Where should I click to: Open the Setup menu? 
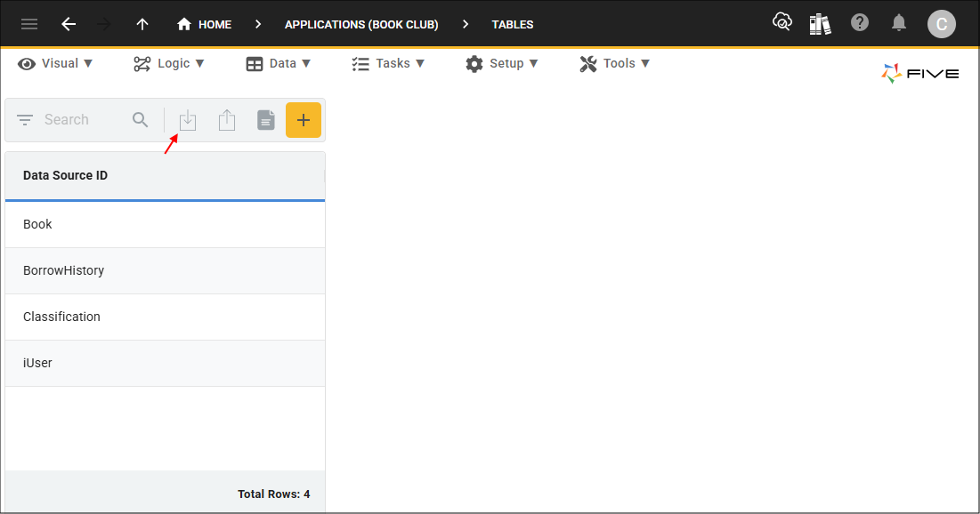click(x=502, y=64)
